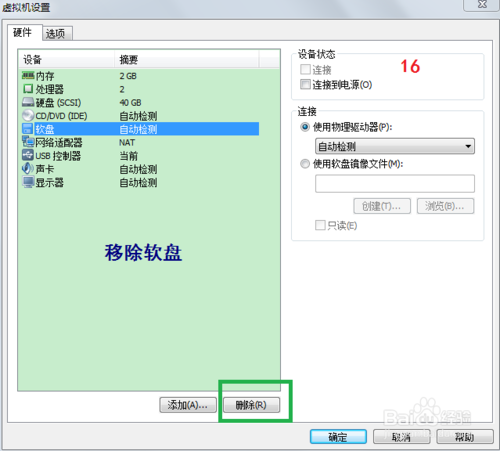
Task: Toggle the 连接到电源(O) checkbox
Action: click(x=305, y=84)
